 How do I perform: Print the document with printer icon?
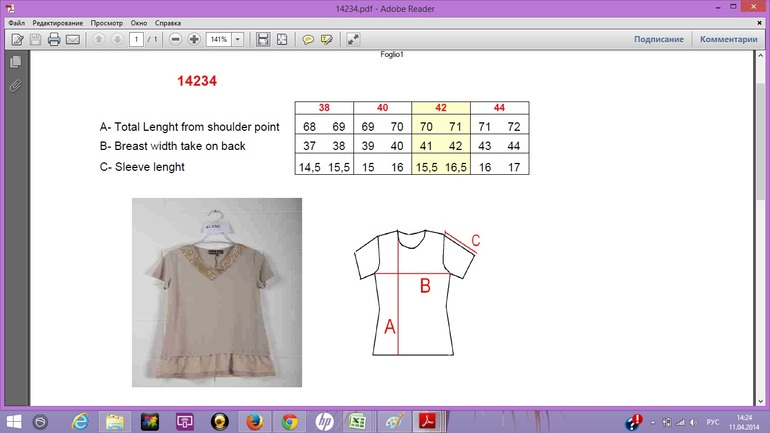click(x=54, y=39)
